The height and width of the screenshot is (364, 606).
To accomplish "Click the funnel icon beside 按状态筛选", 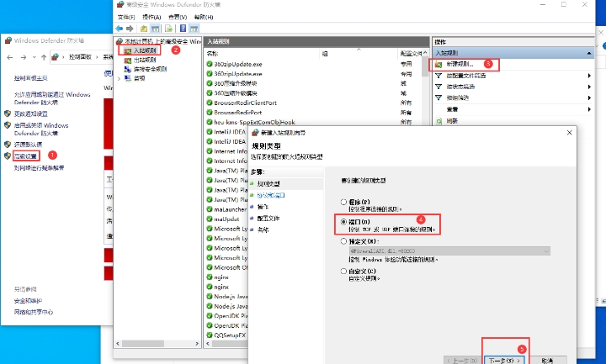I will click(439, 87).
